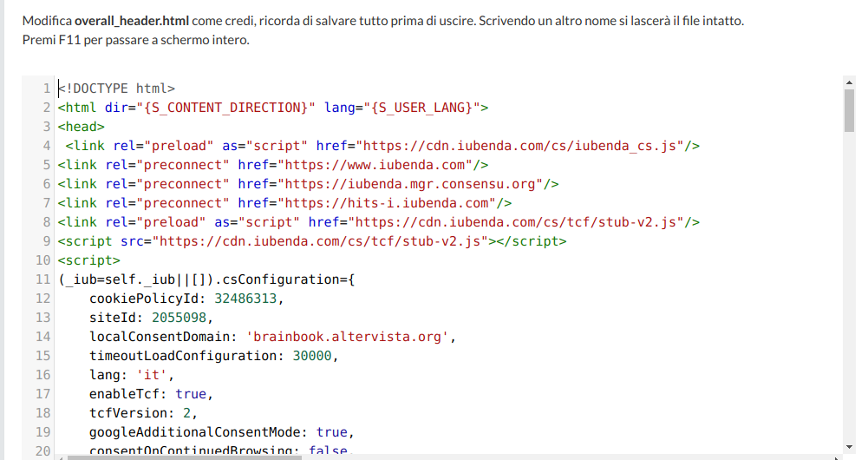Click scrollbar down arrow of code editor

point(849,447)
